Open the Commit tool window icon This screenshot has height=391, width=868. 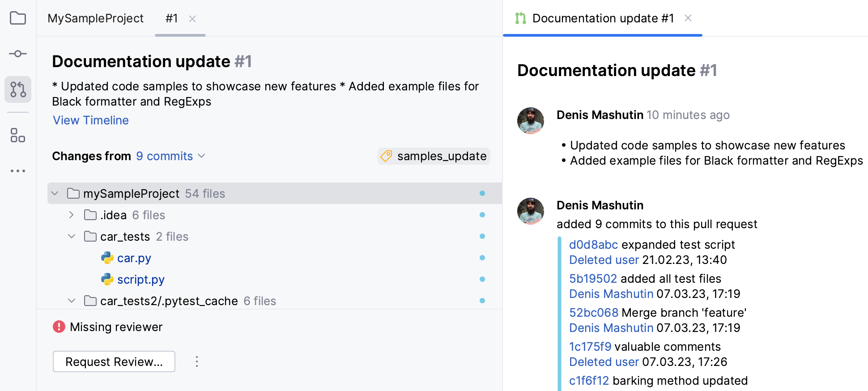click(x=18, y=54)
